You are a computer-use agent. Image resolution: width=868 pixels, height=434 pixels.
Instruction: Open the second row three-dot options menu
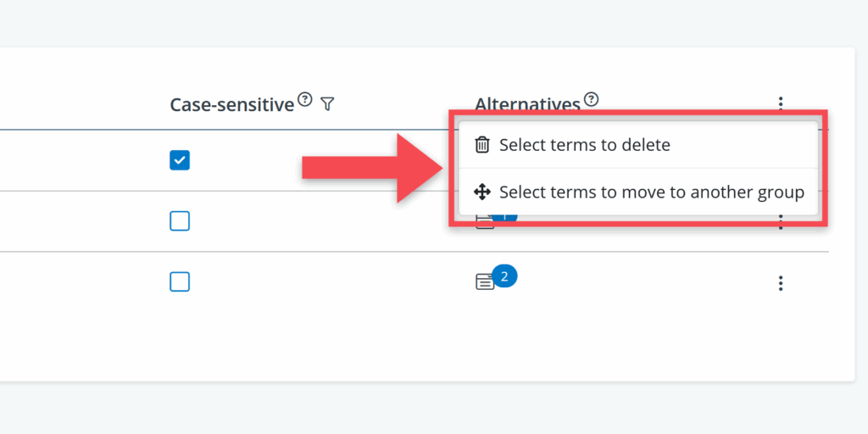(781, 225)
